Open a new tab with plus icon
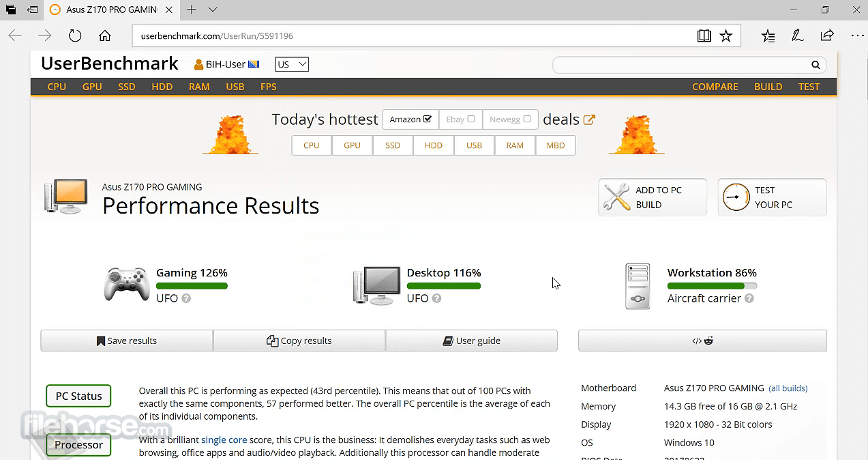 point(192,10)
